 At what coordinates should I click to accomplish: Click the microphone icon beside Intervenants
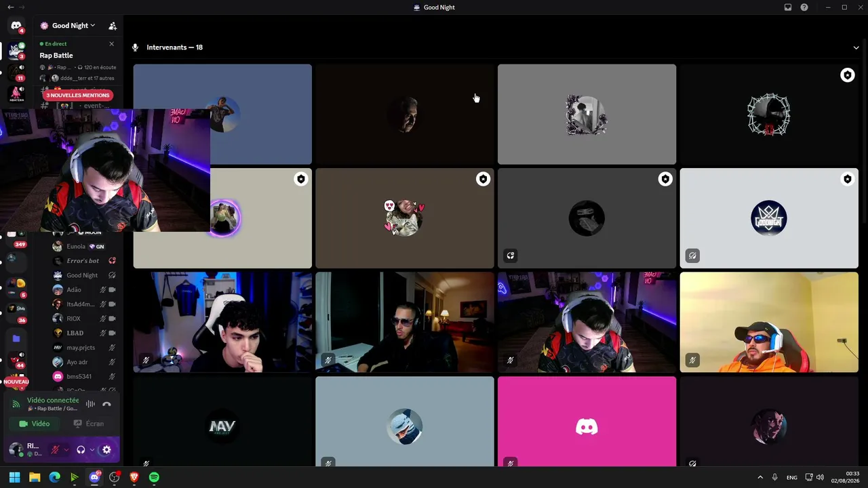pos(135,47)
